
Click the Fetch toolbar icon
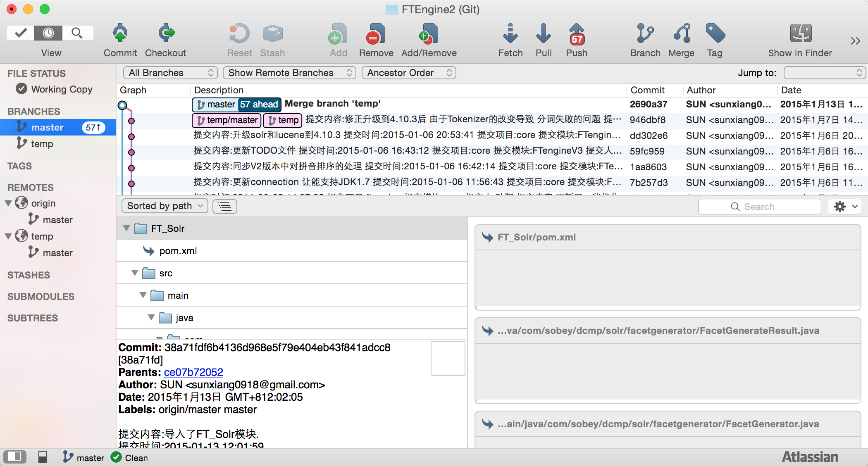coord(510,34)
